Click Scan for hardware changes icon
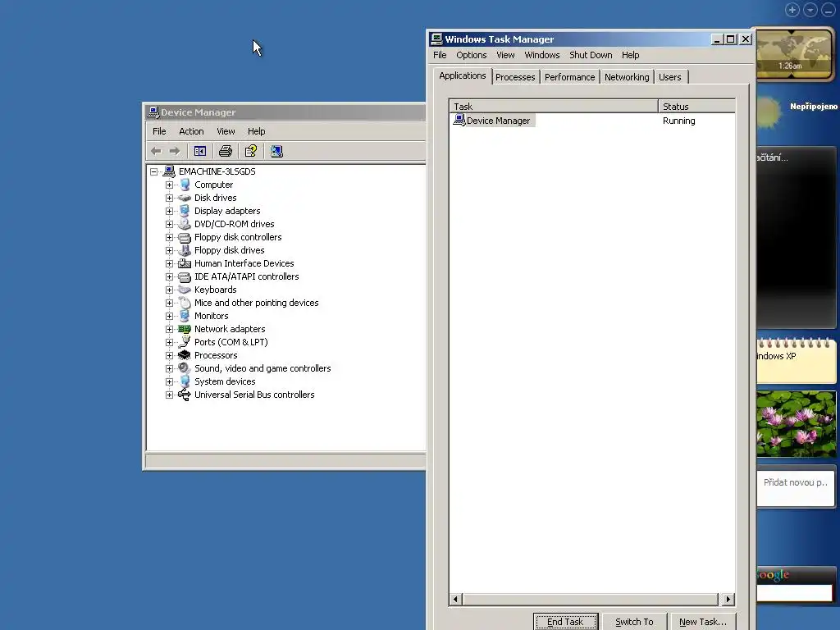 tap(276, 151)
